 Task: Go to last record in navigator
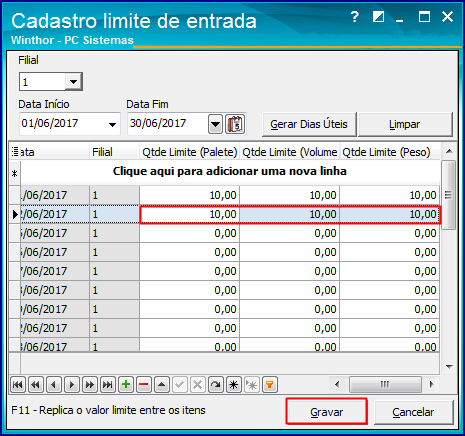tap(108, 385)
